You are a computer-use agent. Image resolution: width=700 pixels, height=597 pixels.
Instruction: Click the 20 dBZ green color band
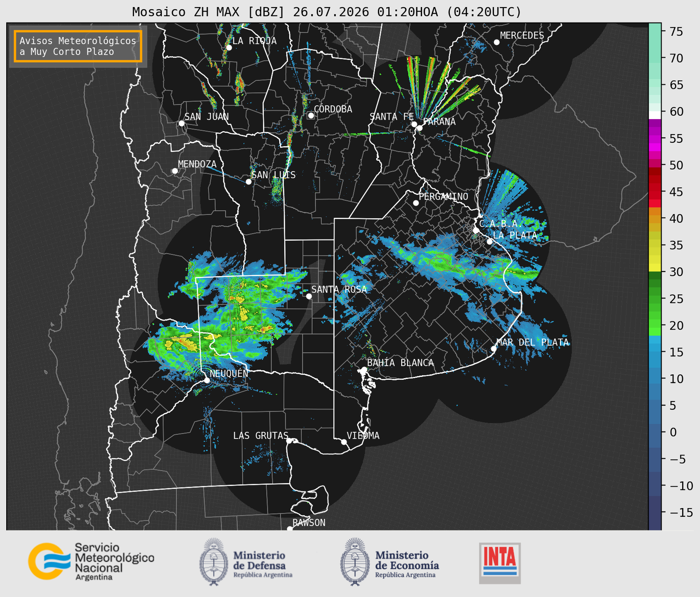(x=655, y=326)
